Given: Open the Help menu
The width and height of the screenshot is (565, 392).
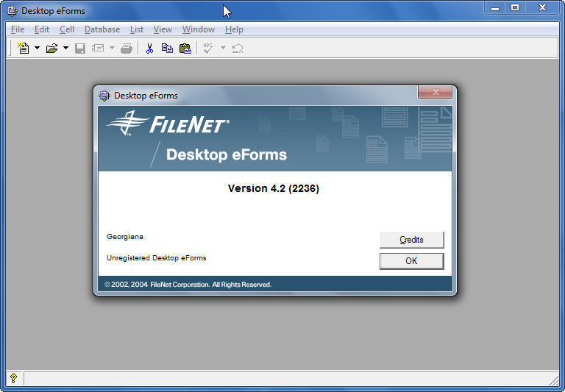Looking at the screenshot, I should pyautogui.click(x=234, y=29).
